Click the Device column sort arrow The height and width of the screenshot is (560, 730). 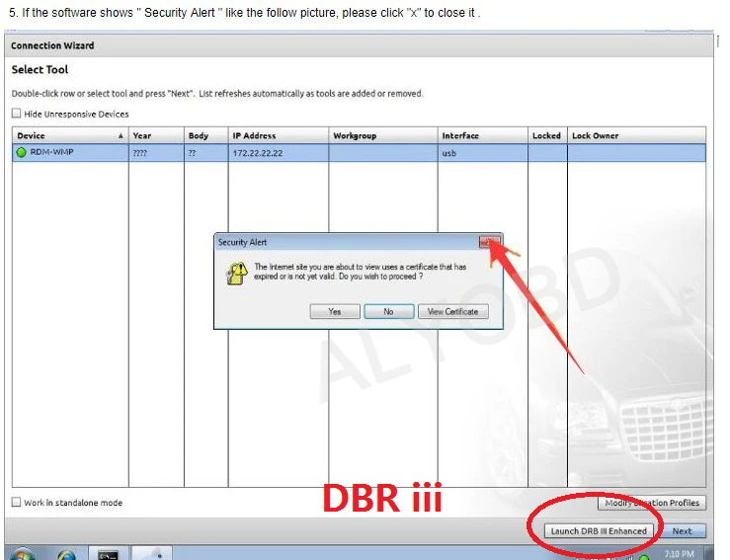(121, 135)
